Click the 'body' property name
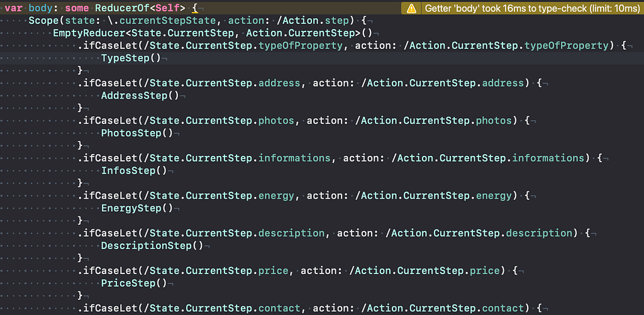This screenshot has height=315, width=644. 41,8
